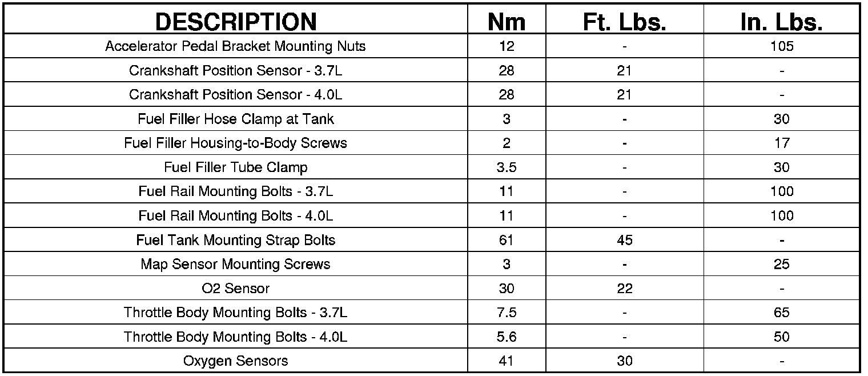
Task: Select the In. Lbs. column header
Action: click(x=781, y=22)
